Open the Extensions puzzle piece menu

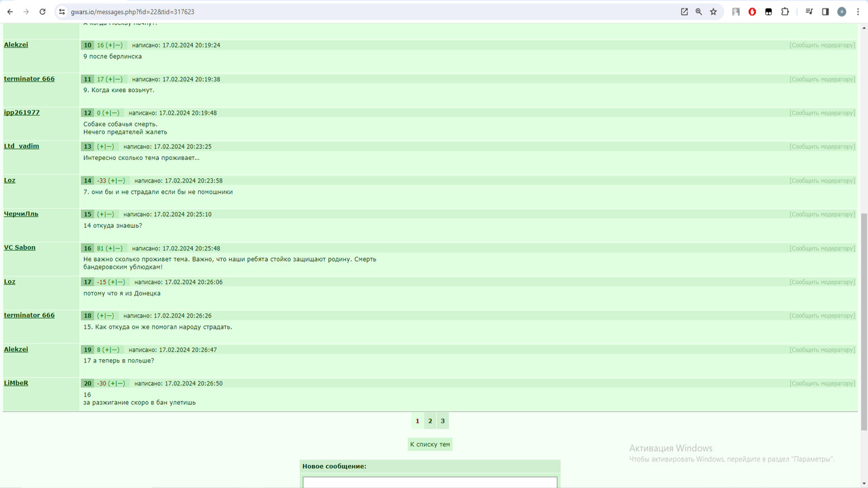click(785, 12)
